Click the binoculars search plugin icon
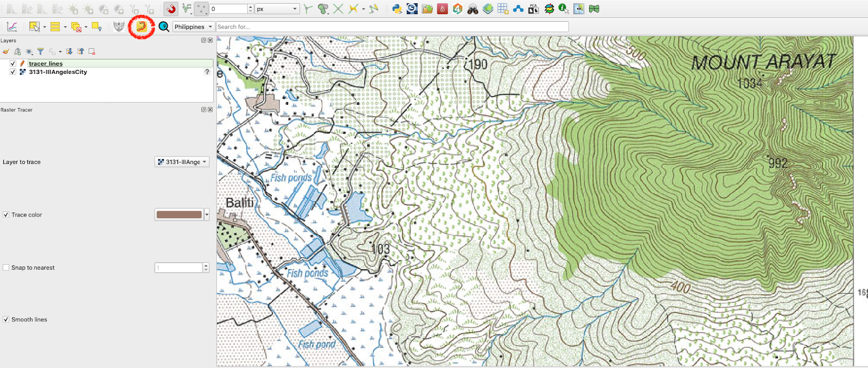The height and width of the screenshot is (368, 868). 473,9
